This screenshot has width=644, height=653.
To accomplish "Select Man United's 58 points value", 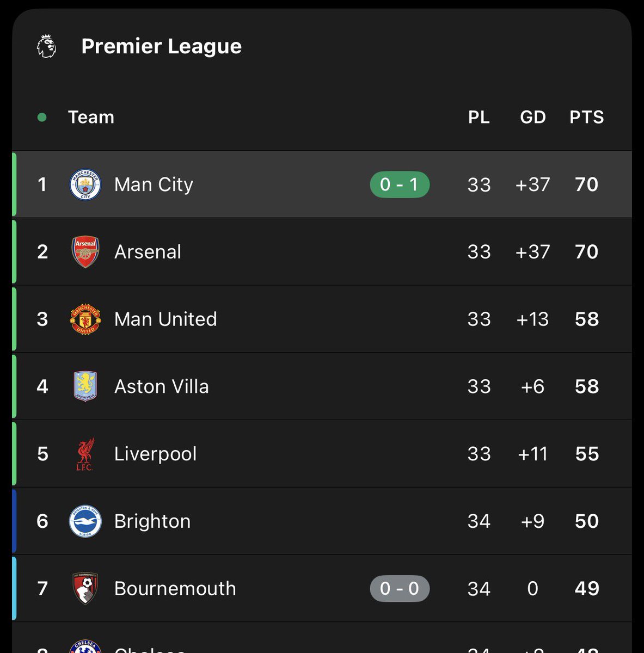I will [x=586, y=319].
